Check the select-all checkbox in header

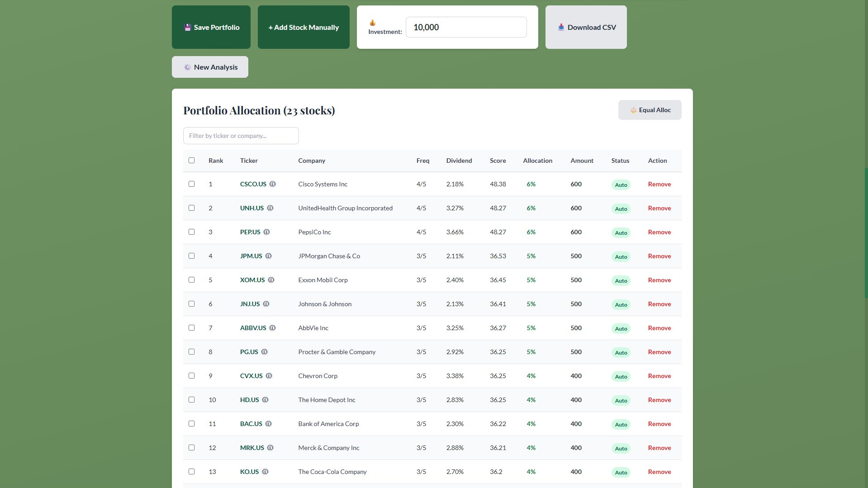191,161
